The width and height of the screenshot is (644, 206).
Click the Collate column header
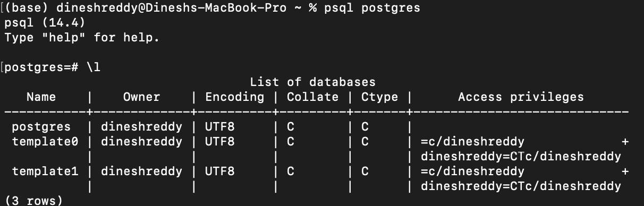point(312,97)
